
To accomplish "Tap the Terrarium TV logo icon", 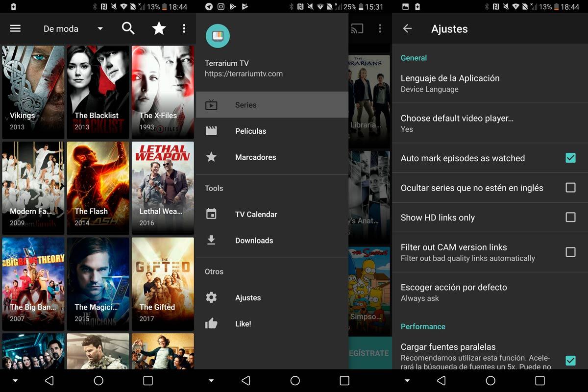I will [x=218, y=36].
